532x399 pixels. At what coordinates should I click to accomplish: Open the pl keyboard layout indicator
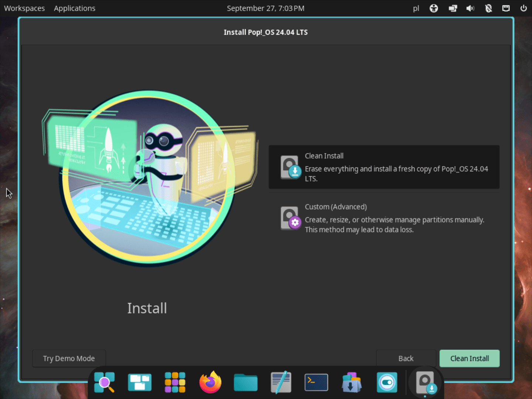coord(416,8)
